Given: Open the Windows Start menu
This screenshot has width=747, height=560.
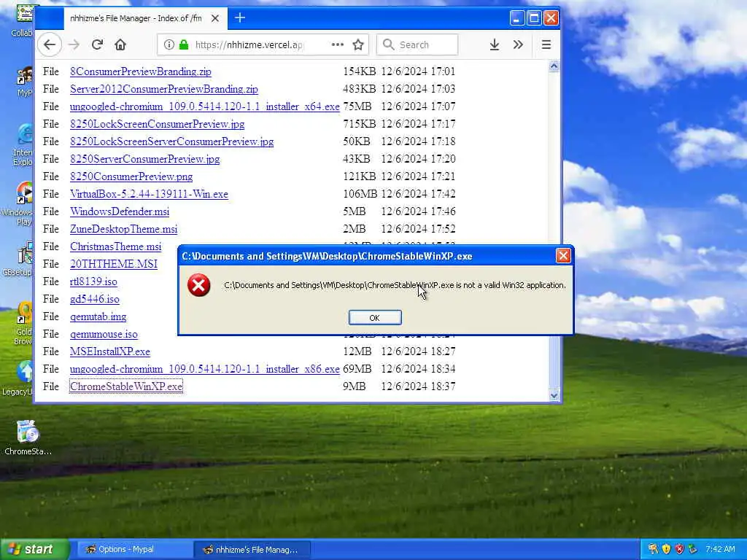Looking at the screenshot, I should pyautogui.click(x=34, y=550).
